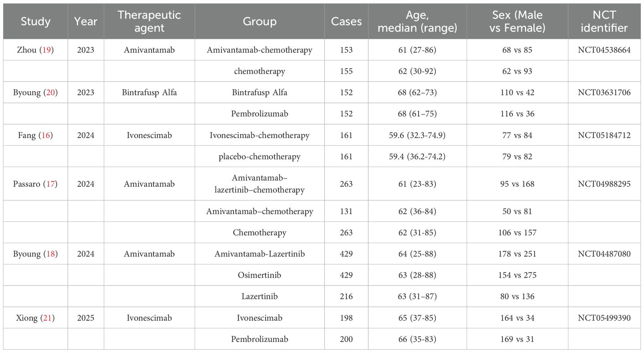The width and height of the screenshot is (644, 353).
Task: Select the Amivantamab-Lazertinib group cell
Action: pos(259,254)
